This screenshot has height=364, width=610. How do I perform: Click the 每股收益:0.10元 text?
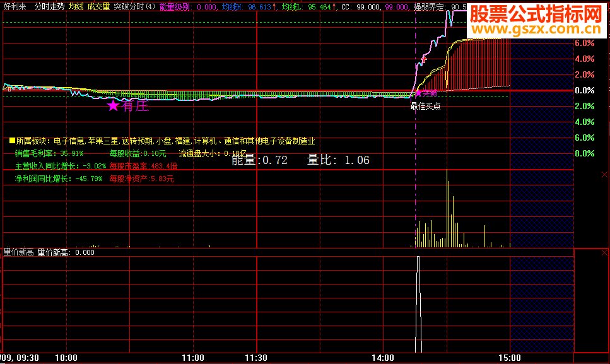[x=138, y=153]
